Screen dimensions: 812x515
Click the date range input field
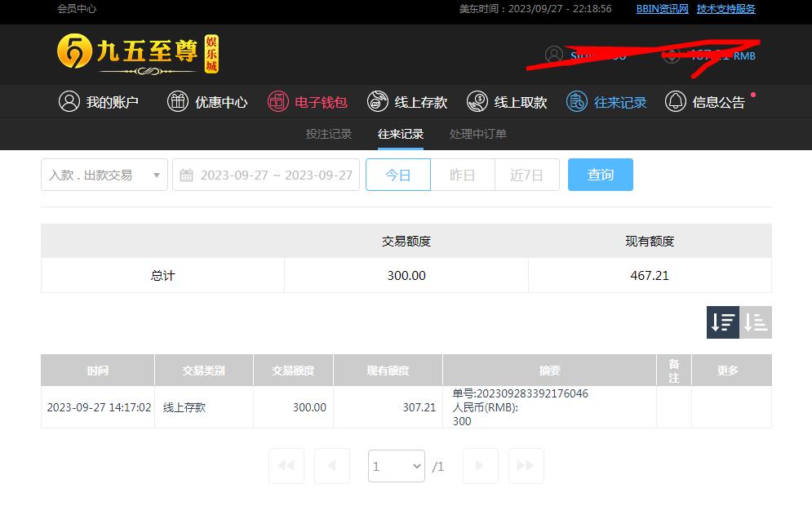(266, 175)
